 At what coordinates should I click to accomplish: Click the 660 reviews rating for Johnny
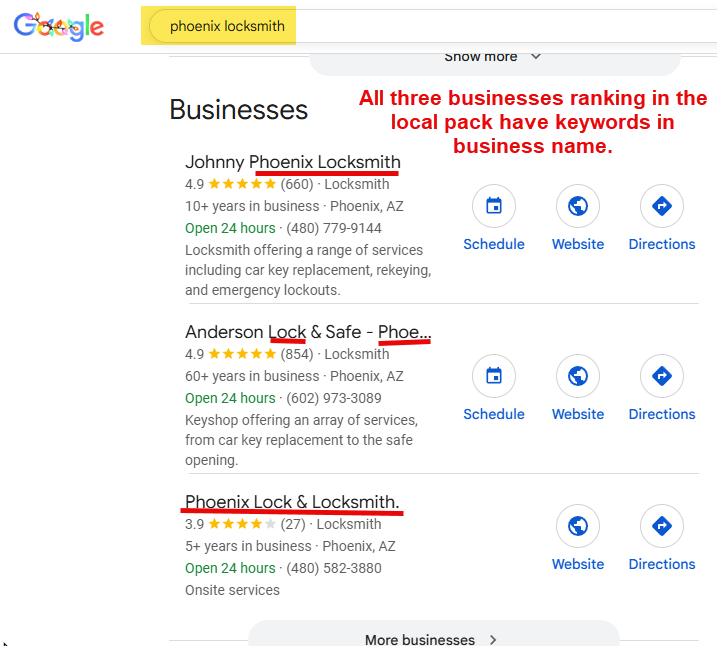click(x=296, y=184)
